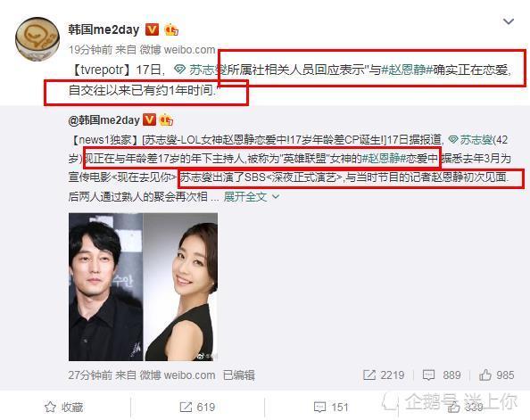Click the orange verified V badge in header

pyautogui.click(x=152, y=29)
